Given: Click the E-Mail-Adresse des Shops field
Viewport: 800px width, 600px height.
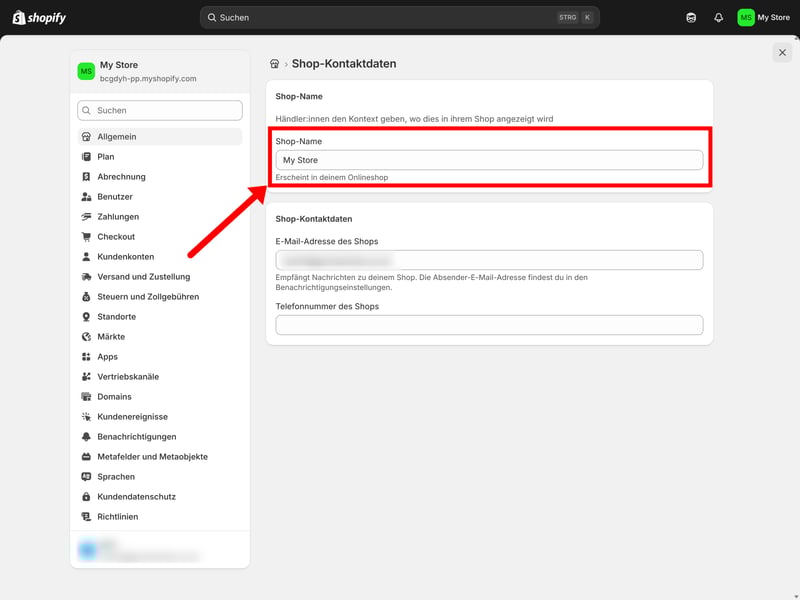Looking at the screenshot, I should tap(489, 260).
